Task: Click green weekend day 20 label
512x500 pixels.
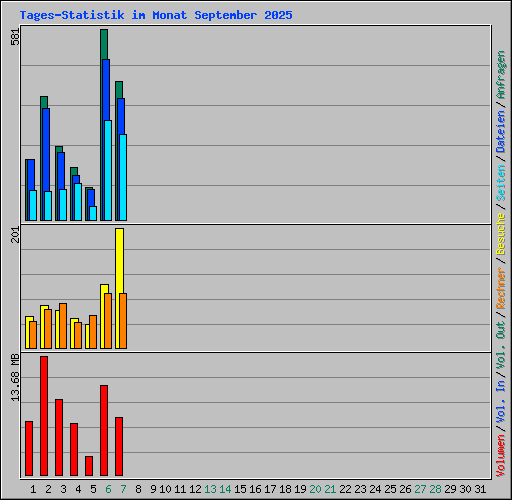Action: coord(315,489)
